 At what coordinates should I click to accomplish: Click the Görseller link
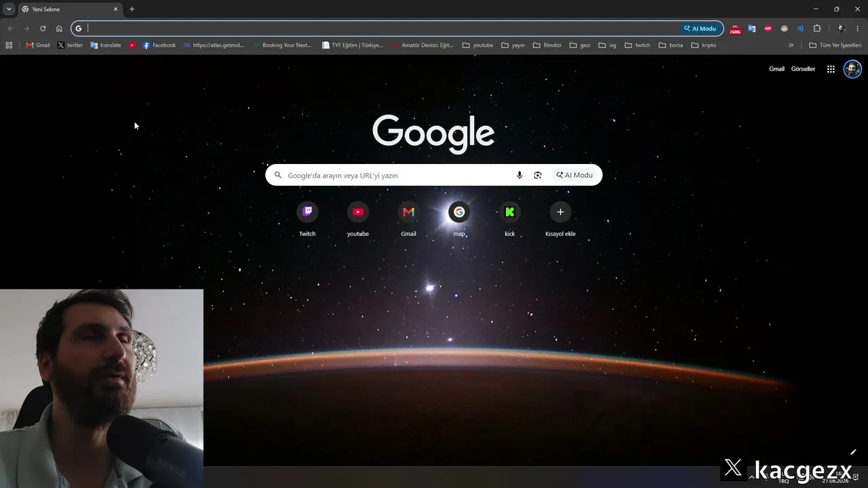tap(803, 69)
